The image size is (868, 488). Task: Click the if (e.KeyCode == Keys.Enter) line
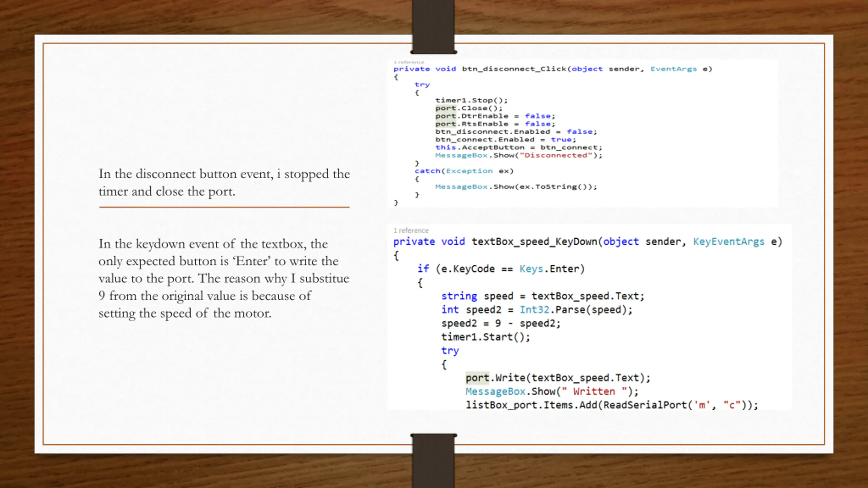coord(501,269)
